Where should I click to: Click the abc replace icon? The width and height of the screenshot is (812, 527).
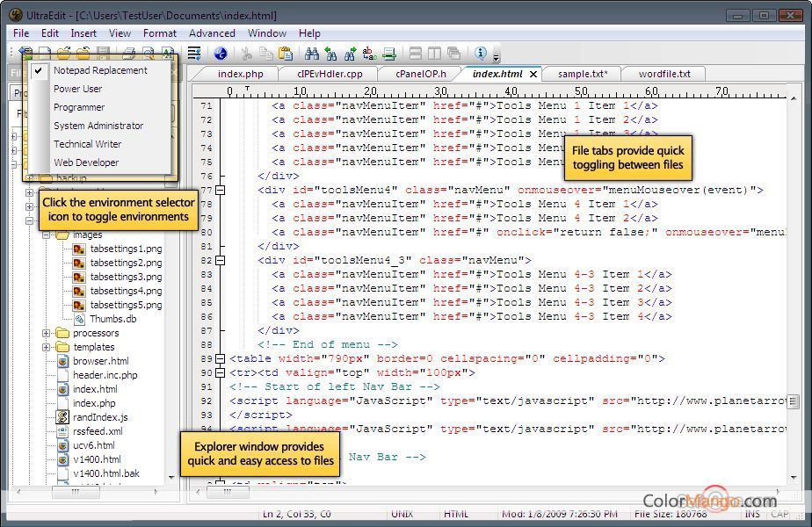click(x=369, y=53)
